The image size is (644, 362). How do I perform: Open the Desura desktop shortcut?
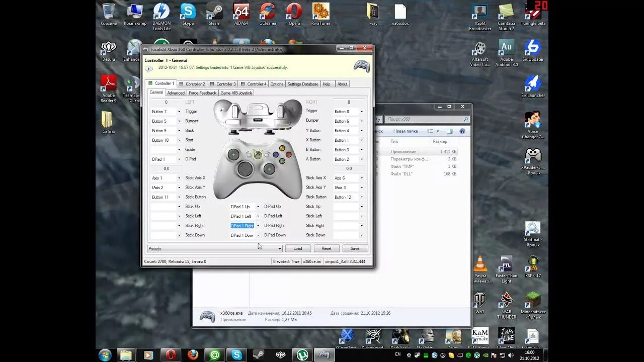coord(108,50)
